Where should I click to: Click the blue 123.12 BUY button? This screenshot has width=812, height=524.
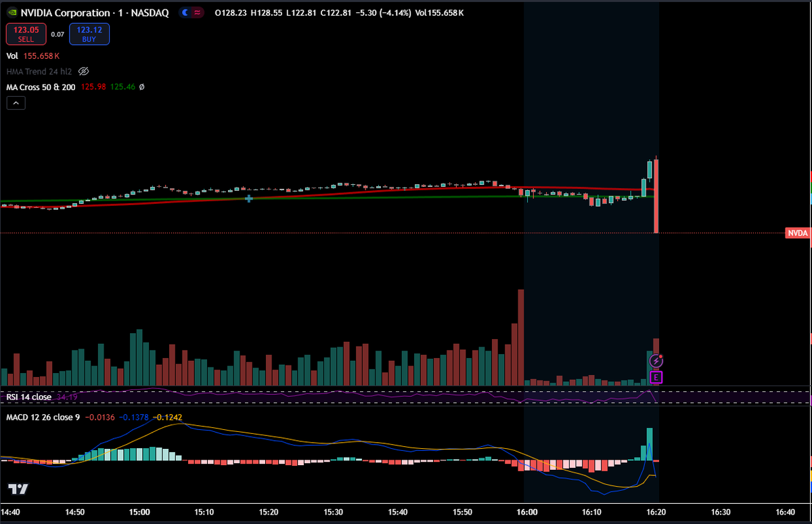tap(89, 34)
